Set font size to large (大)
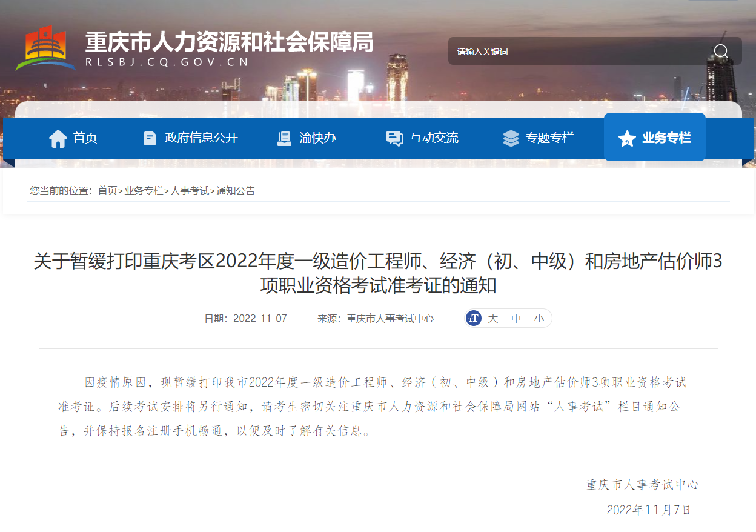Viewport: 756px width, 532px height. click(x=493, y=318)
